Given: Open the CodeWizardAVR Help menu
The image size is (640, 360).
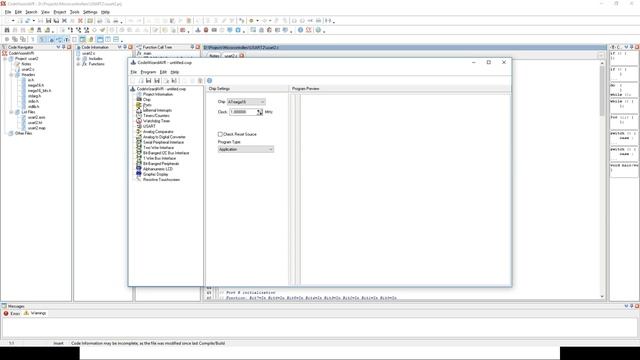Looking at the screenshot, I should 175,72.
